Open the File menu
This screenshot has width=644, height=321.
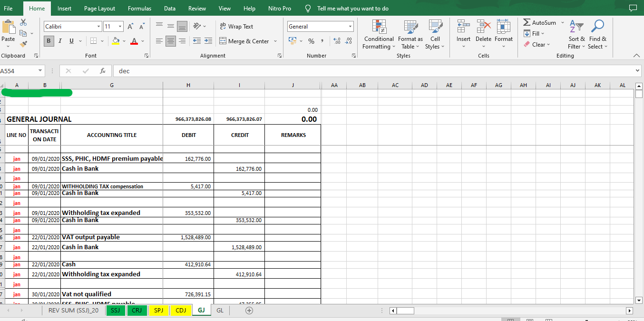pyautogui.click(x=8, y=8)
